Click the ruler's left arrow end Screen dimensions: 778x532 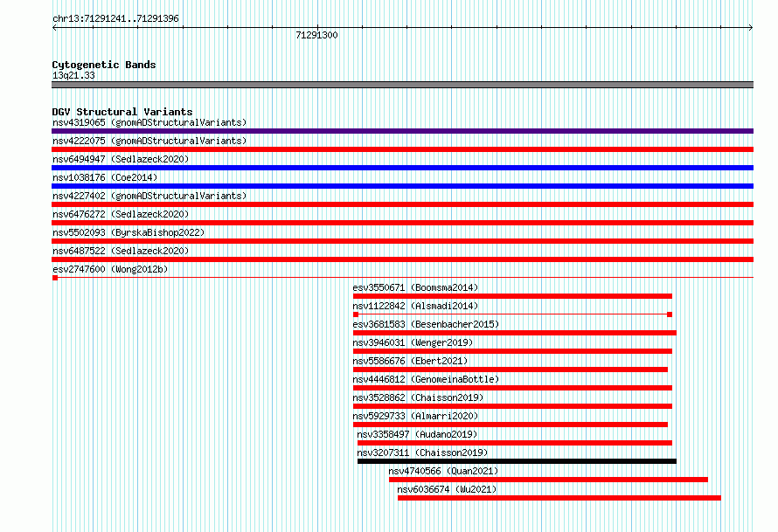54,28
